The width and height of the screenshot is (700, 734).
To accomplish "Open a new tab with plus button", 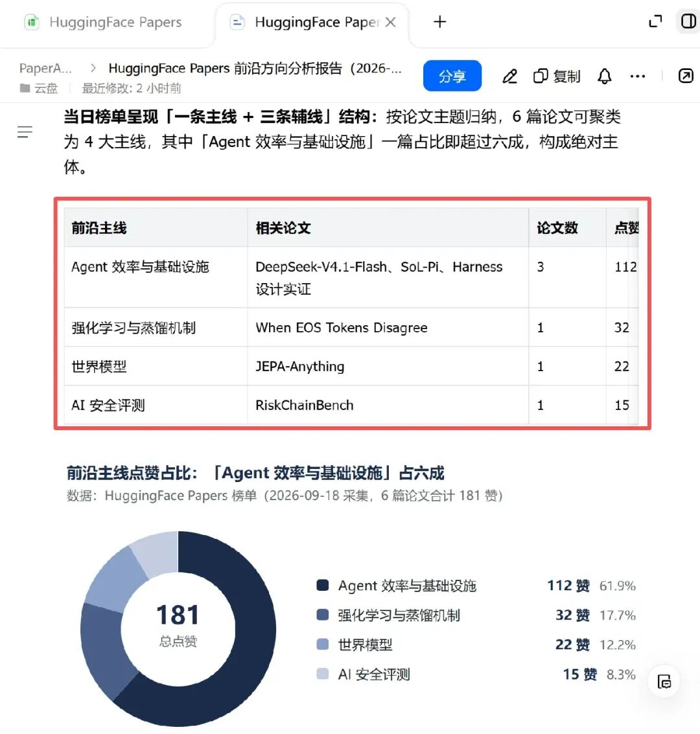I will tap(439, 21).
